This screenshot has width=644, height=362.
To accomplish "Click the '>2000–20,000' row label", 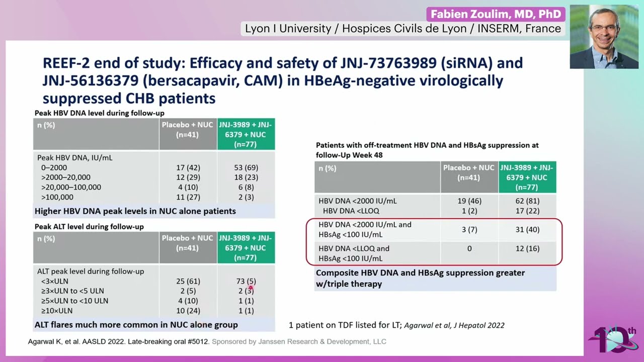I will tap(66, 177).
